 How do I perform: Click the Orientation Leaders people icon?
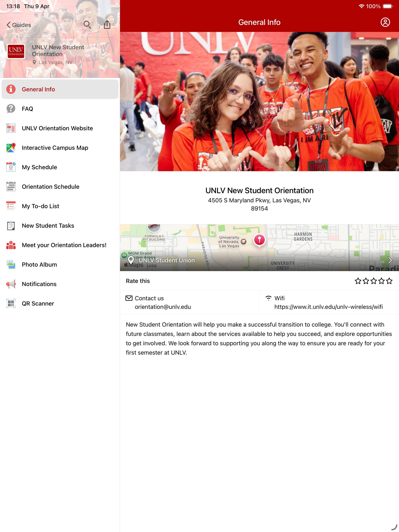coord(11,245)
